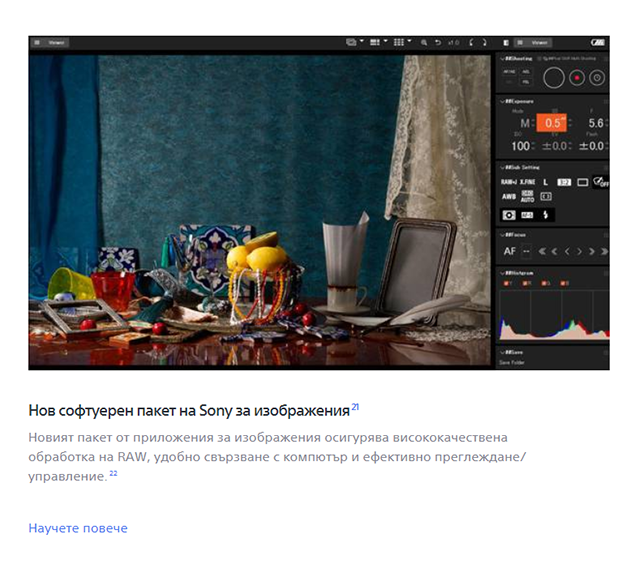Click the metering mode icon
This screenshot has height=564, width=629.
(x=509, y=215)
